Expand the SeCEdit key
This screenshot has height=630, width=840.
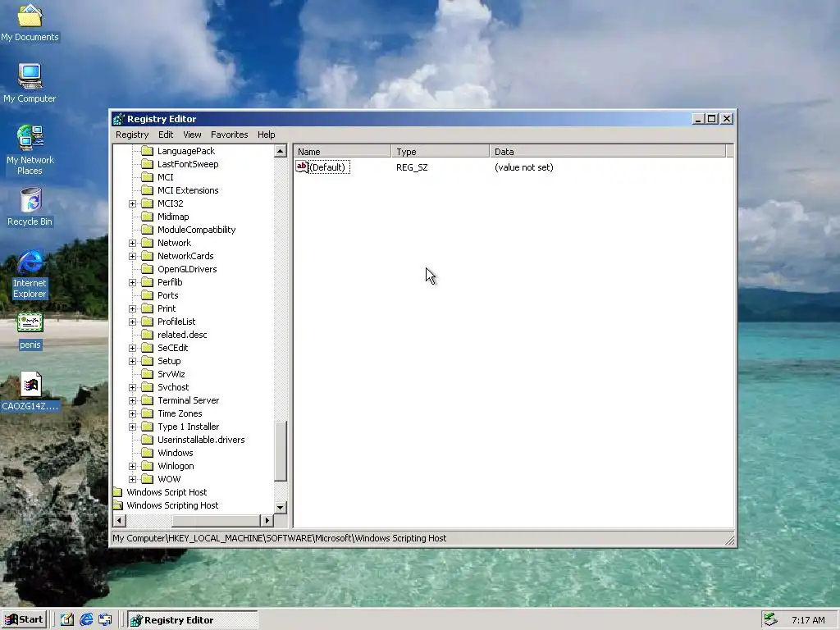point(132,348)
